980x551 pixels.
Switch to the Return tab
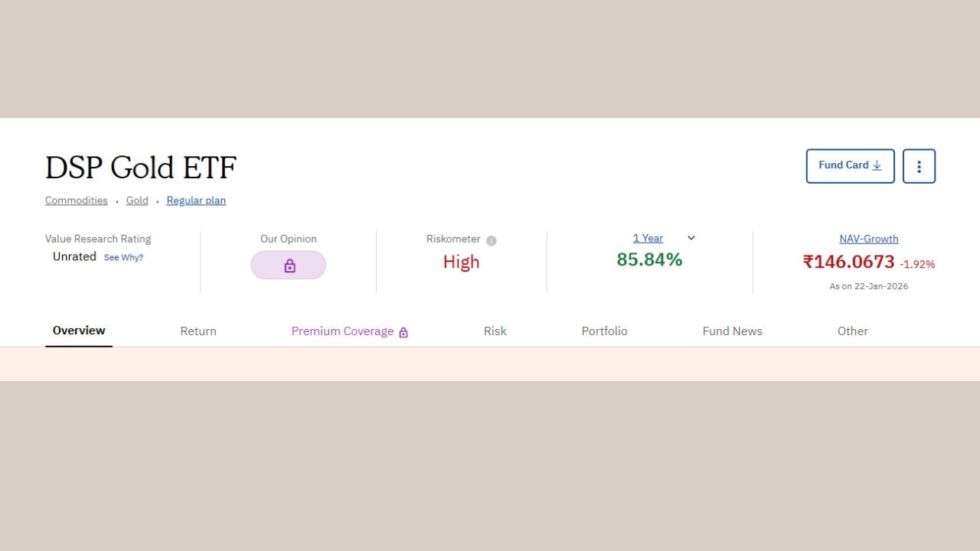198,331
